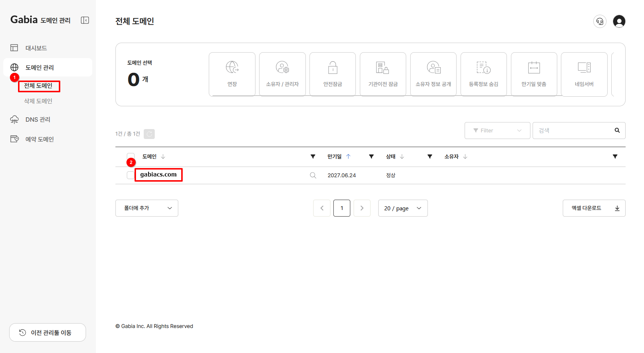Sort by 만기일 ascending arrow
The width and height of the screenshot is (644, 353).
coord(348,157)
